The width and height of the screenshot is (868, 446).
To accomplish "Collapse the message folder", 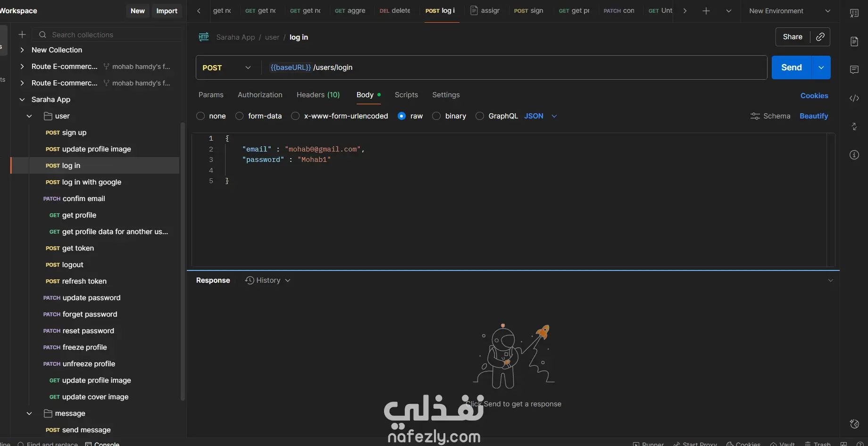I will tap(29, 413).
